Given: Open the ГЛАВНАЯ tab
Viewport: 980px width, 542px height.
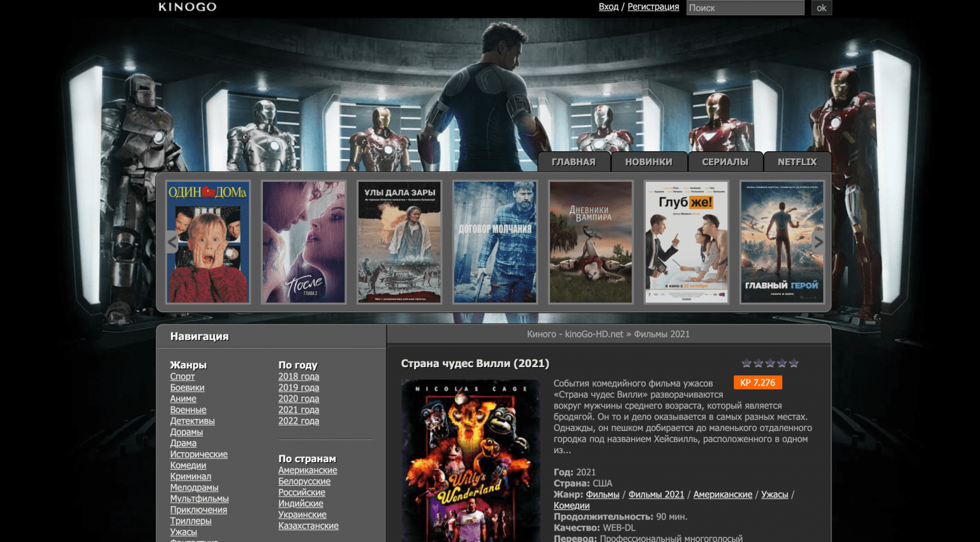Looking at the screenshot, I should (x=574, y=162).
